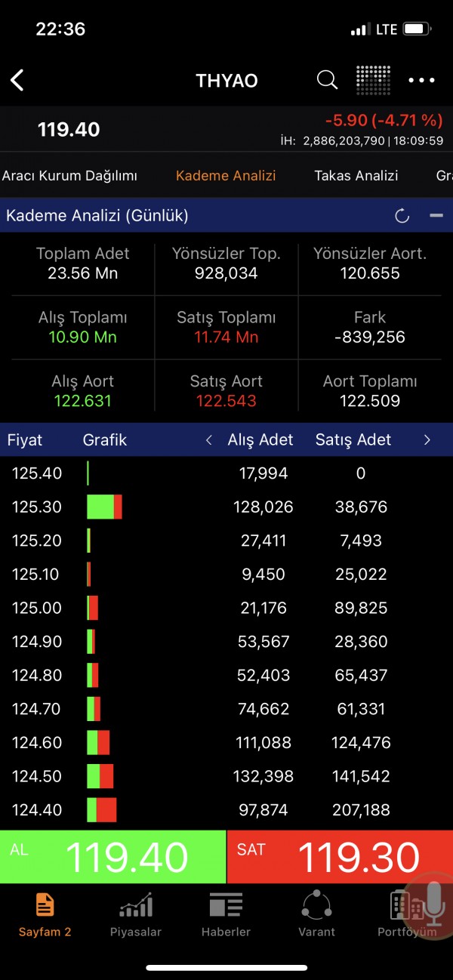Open the search magnifier icon
453x980 pixels.
coord(327,80)
